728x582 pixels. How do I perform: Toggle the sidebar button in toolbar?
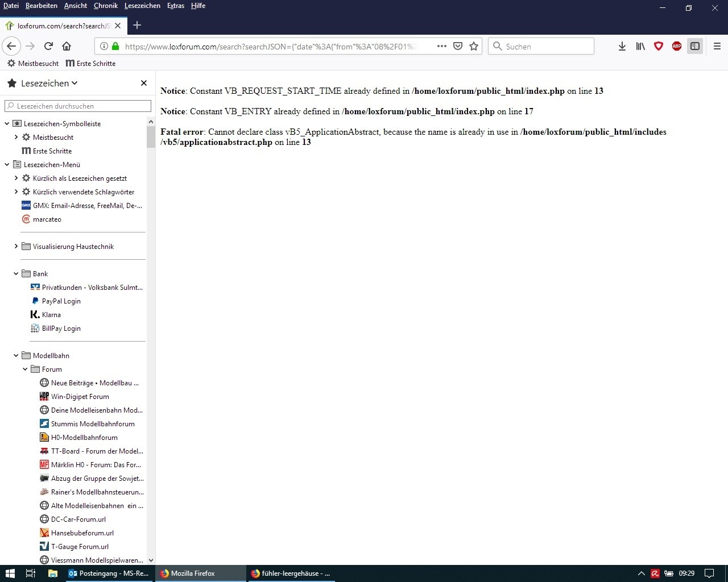[695, 46]
